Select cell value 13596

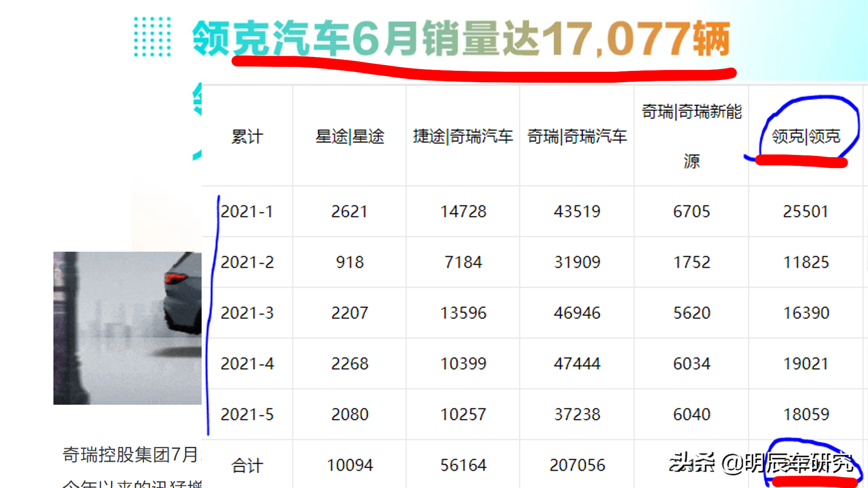(x=463, y=313)
